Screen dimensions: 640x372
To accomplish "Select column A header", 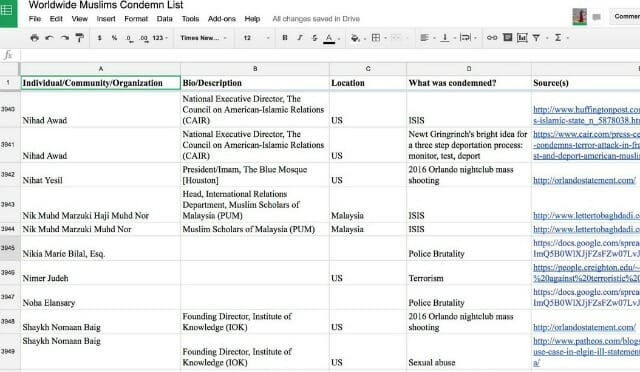I will tap(100, 69).
